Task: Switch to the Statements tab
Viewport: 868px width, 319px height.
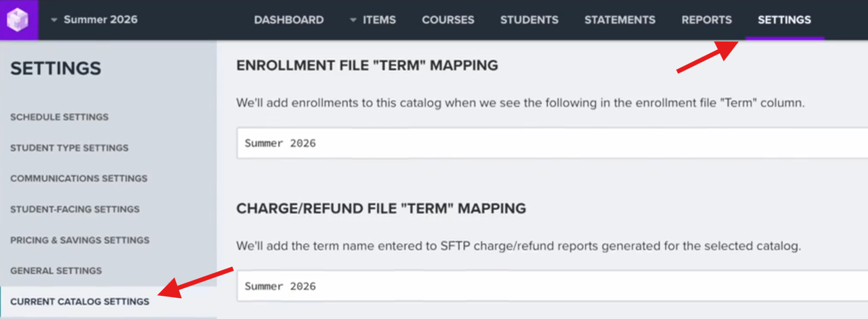Action: tap(620, 20)
